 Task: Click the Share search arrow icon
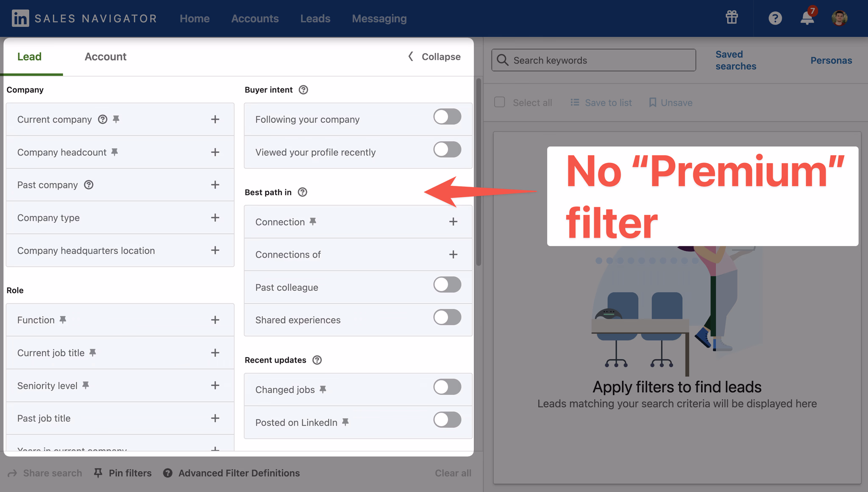[x=12, y=473]
